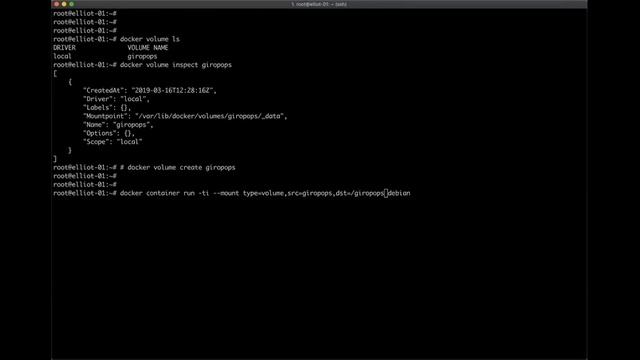Click the 'giropops' volume name in list
Screen dimensions: 640x360
(x=142, y=57)
